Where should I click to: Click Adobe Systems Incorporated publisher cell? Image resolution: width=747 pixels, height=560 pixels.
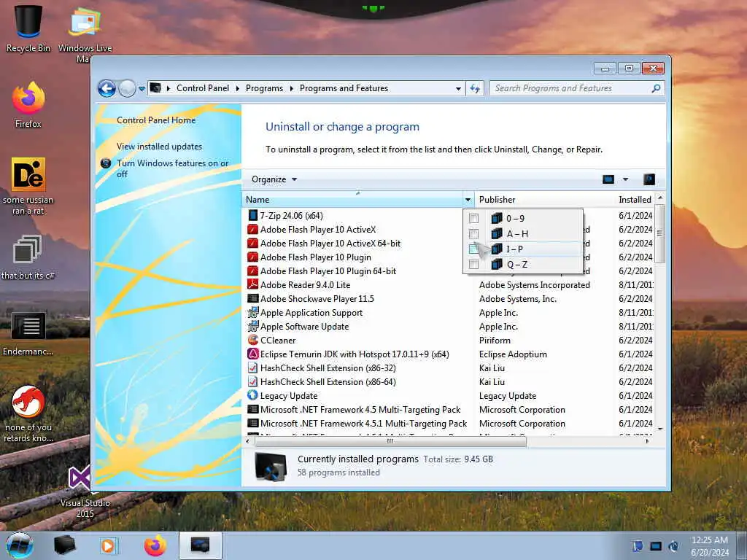[535, 285]
